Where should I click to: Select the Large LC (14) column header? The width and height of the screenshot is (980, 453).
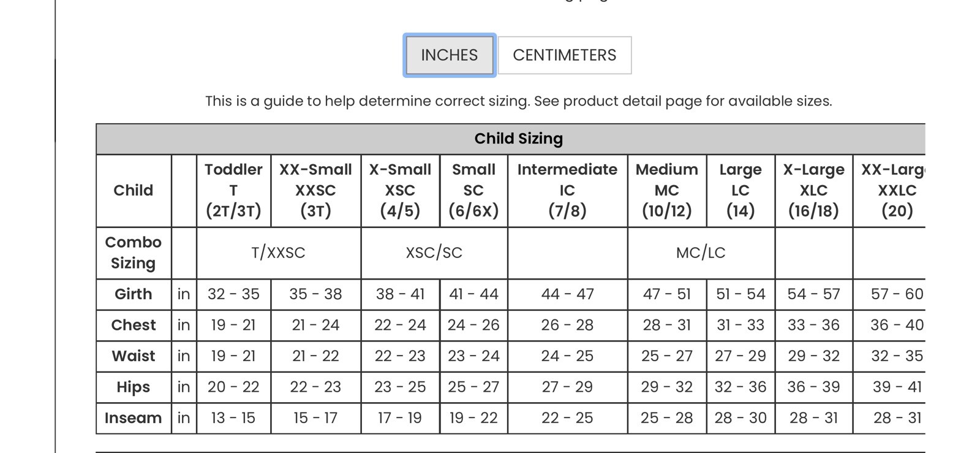(x=740, y=190)
